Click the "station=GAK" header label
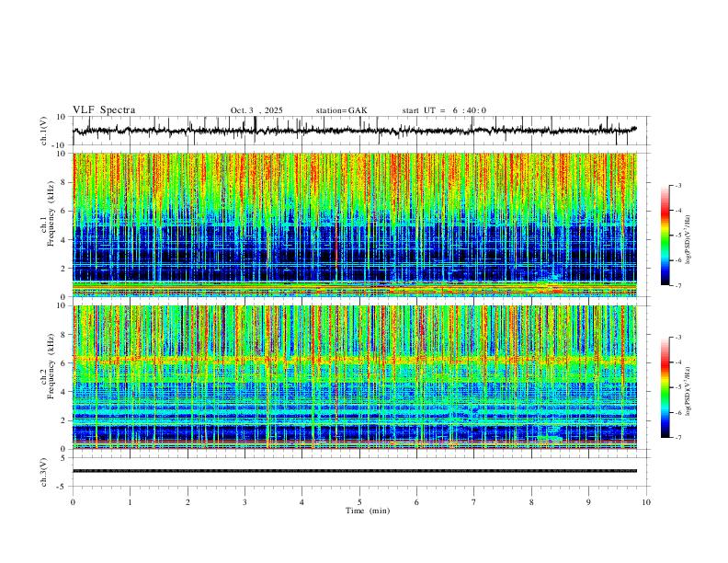The height and width of the screenshot is (563, 728). [341, 110]
